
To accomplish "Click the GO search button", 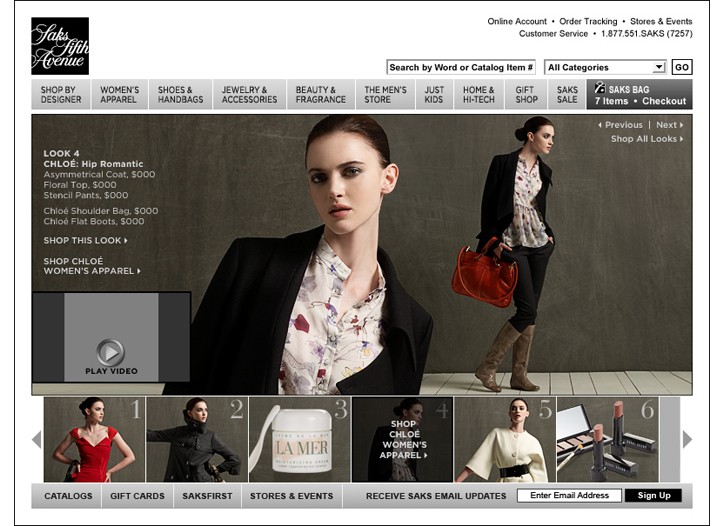I will pos(682,67).
